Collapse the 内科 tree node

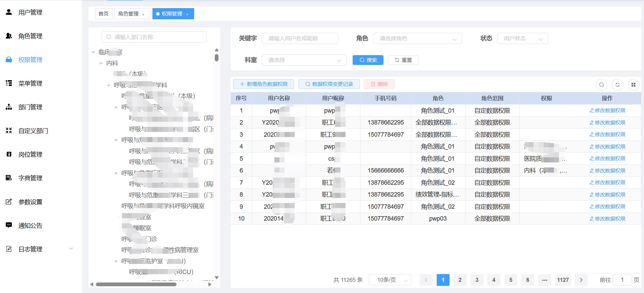[101, 64]
